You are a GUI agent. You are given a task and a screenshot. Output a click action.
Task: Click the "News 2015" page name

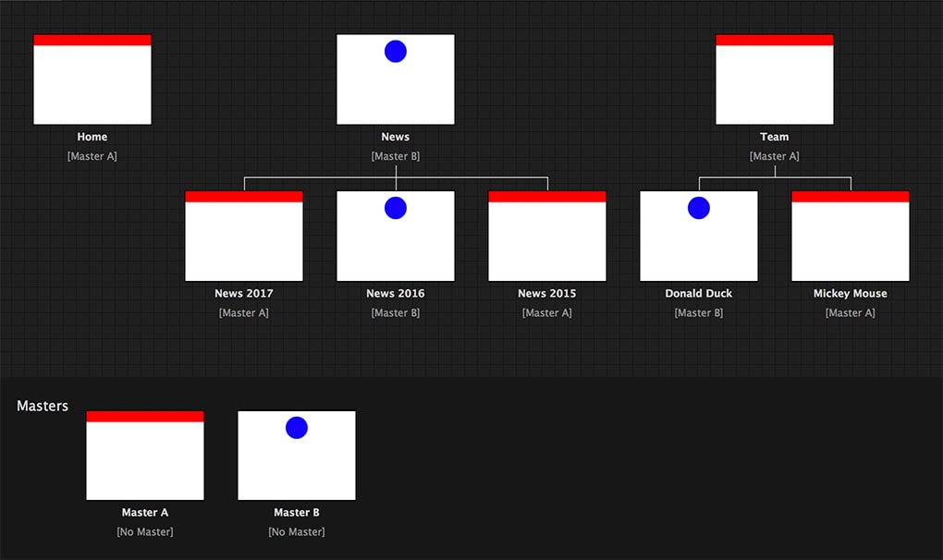point(546,294)
